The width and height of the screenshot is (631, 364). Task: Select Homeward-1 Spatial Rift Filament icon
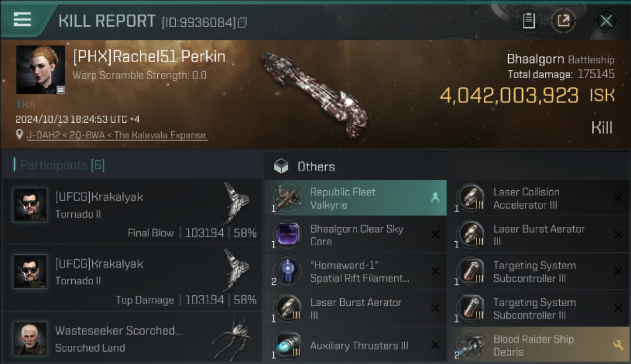pyautogui.click(x=287, y=271)
